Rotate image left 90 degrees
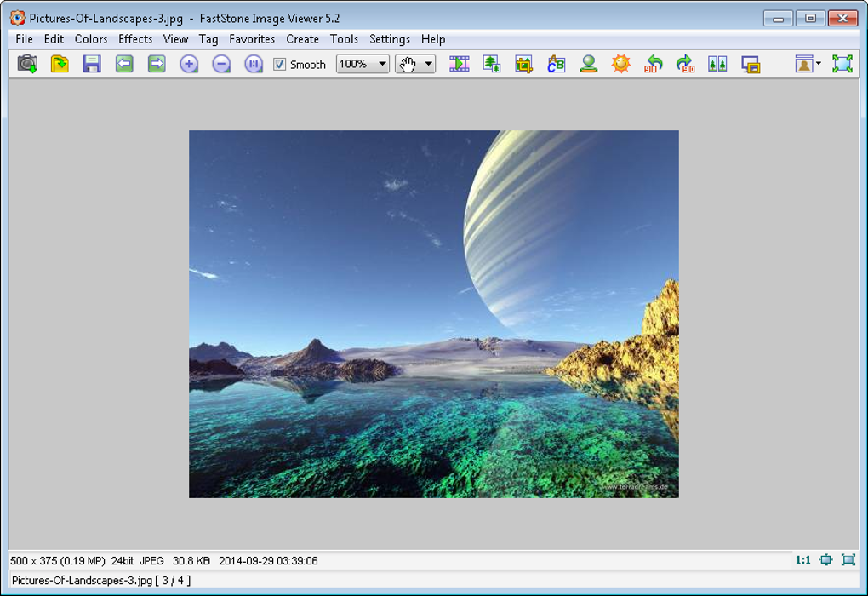The width and height of the screenshot is (868, 596). [x=654, y=64]
